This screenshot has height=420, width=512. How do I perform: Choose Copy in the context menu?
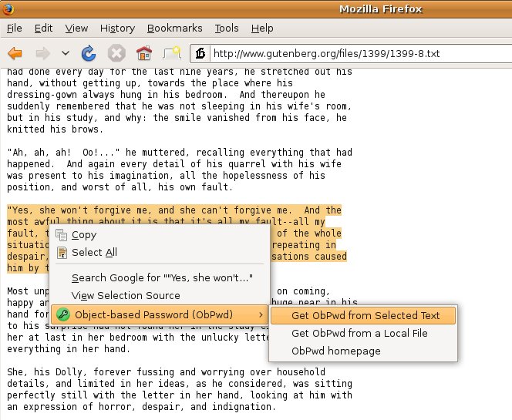pyautogui.click(x=160, y=235)
